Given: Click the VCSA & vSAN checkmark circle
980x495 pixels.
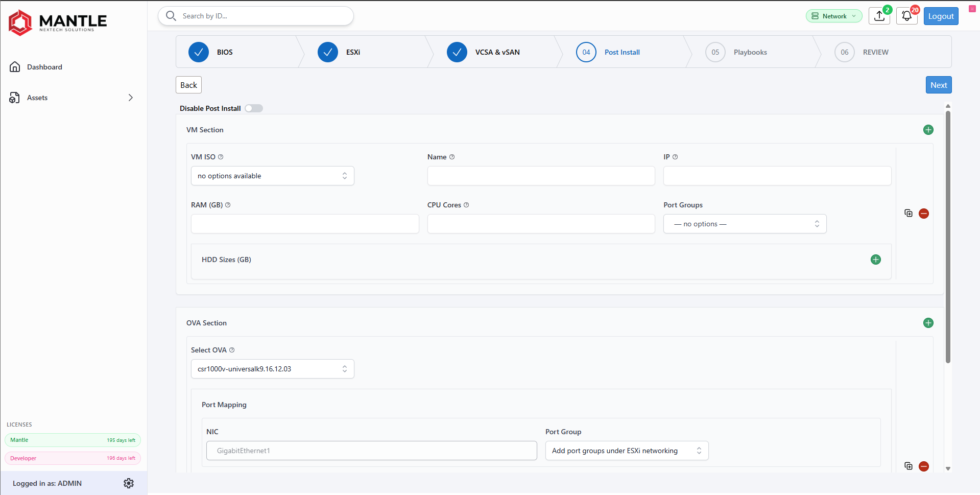Looking at the screenshot, I should 457,52.
